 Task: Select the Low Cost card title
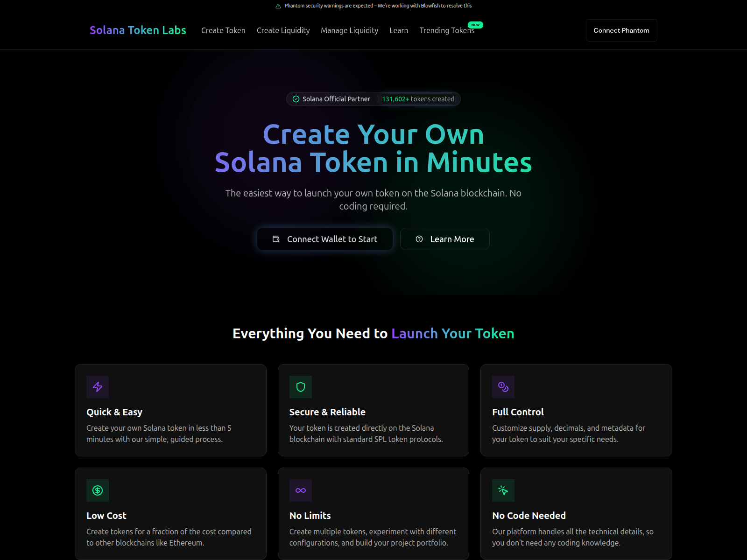pos(106,516)
